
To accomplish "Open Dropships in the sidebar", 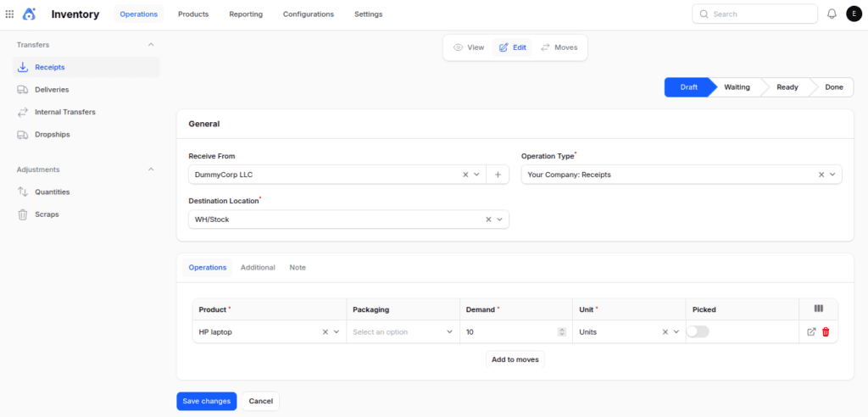I will click(86, 135).
